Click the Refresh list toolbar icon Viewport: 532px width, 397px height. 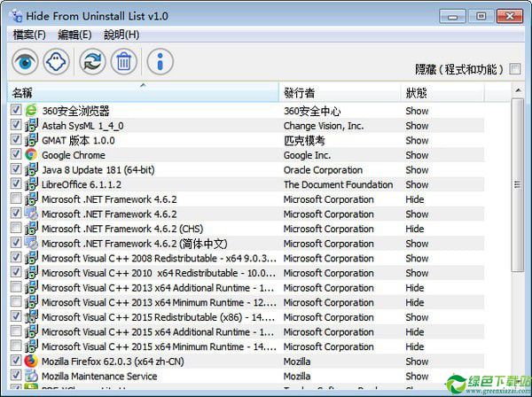91,61
